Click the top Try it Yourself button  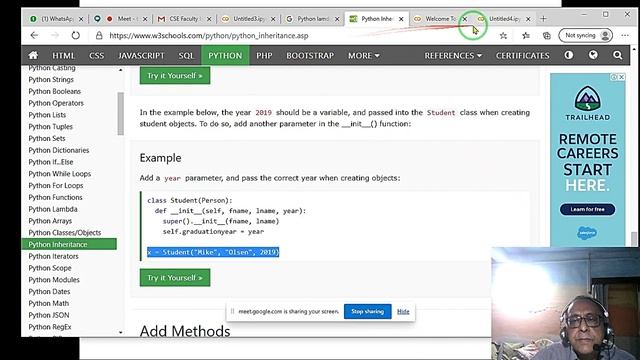point(175,76)
